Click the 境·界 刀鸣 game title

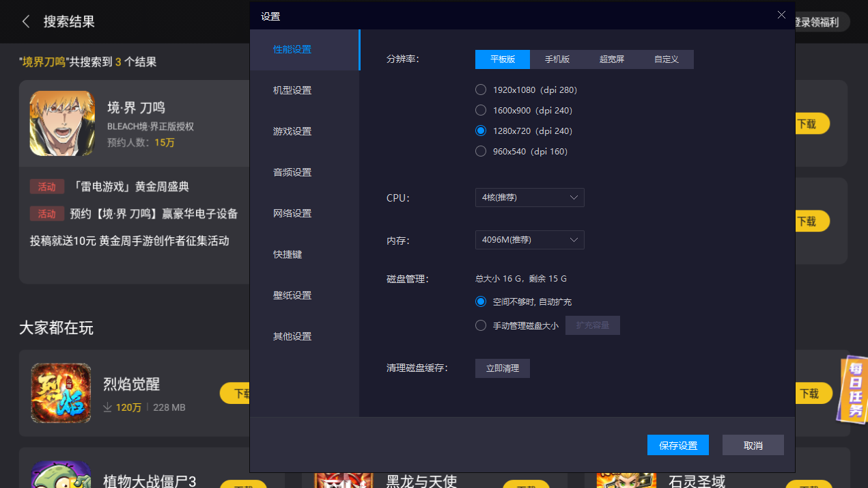point(136,107)
